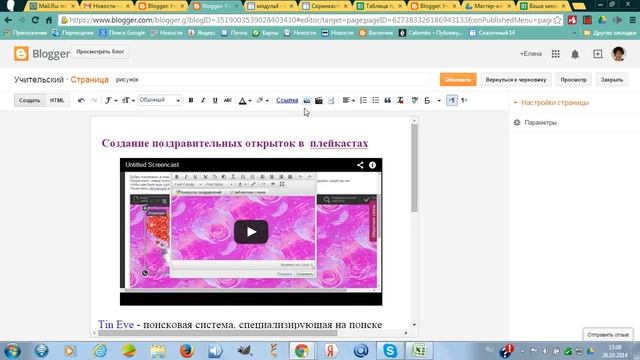Open the paragraph format dropdown 'Обычный'
Viewport: 640px width, 360px height.
tap(159, 100)
